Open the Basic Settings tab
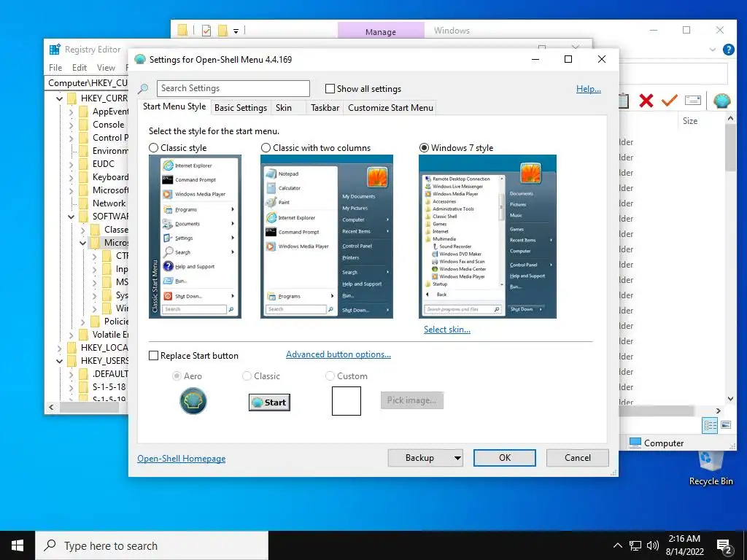Image resolution: width=747 pixels, height=560 pixels. coord(241,108)
